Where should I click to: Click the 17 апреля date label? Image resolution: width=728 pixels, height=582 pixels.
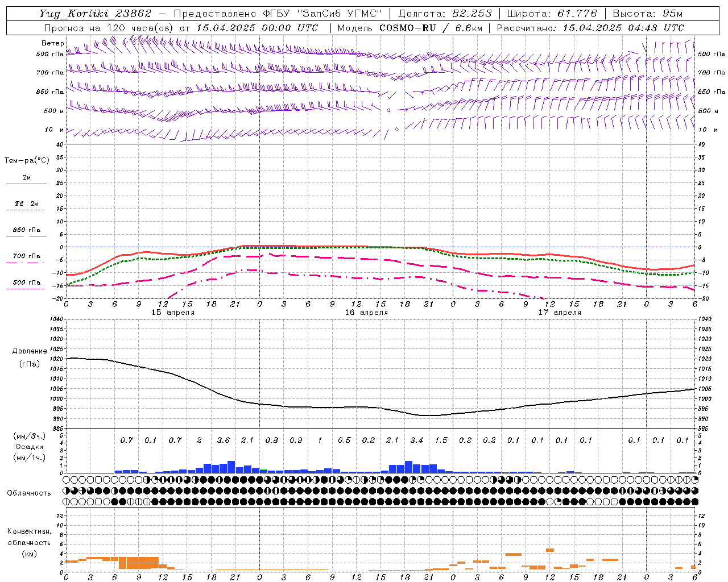pos(560,313)
